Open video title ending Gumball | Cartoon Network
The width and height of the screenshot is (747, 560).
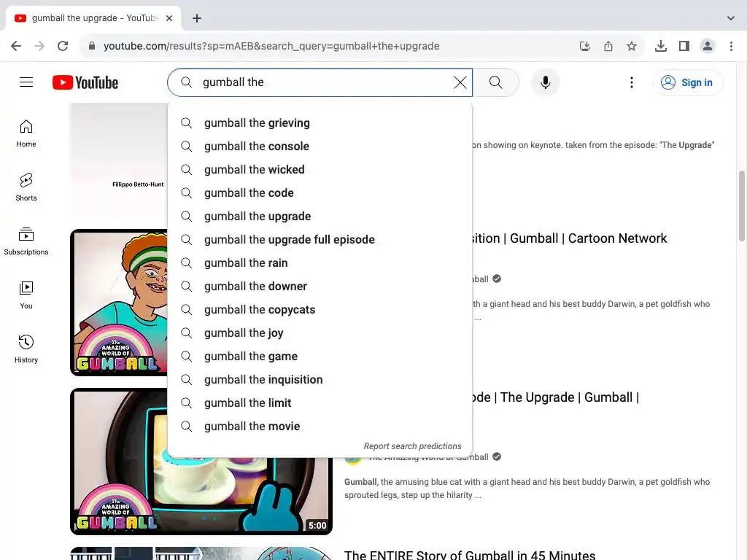pos(569,238)
